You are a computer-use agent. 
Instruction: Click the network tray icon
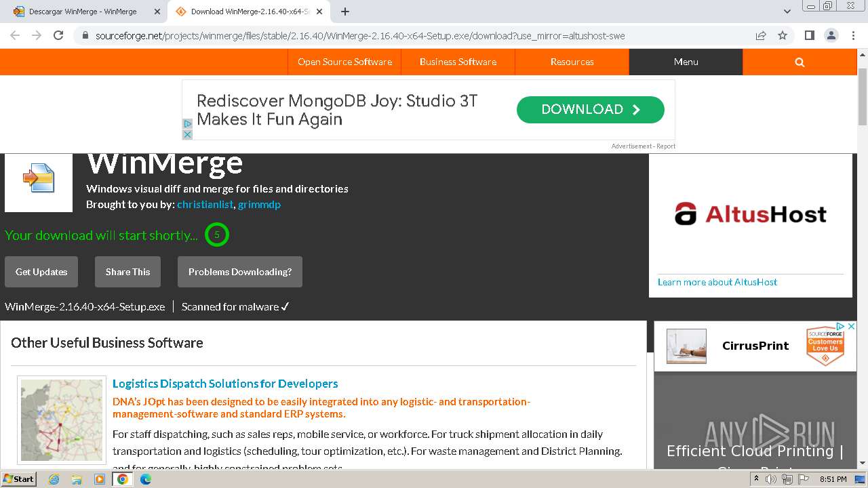pos(787,479)
